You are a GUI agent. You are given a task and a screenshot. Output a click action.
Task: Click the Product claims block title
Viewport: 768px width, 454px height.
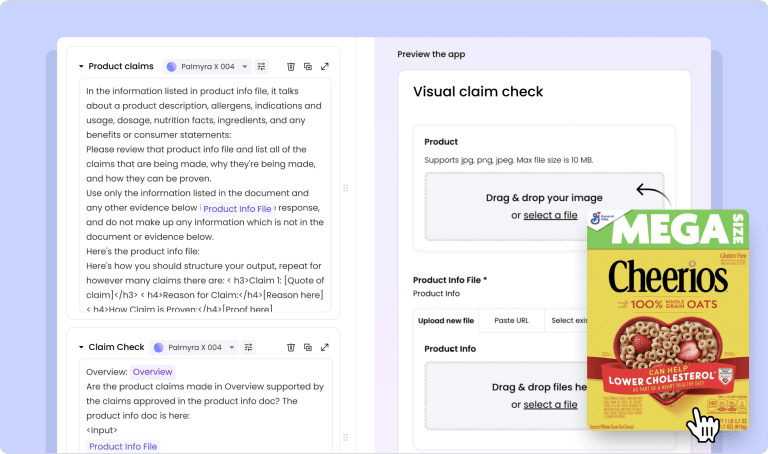click(x=120, y=66)
